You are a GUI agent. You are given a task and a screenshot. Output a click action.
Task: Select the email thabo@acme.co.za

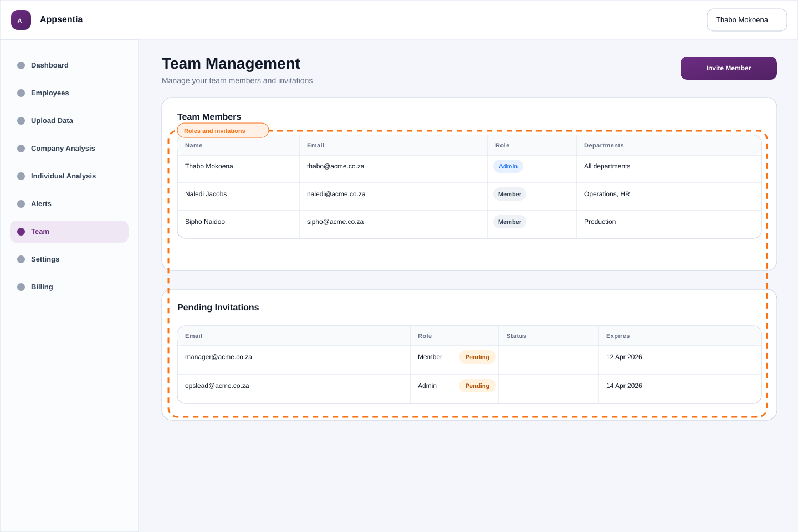coord(336,166)
